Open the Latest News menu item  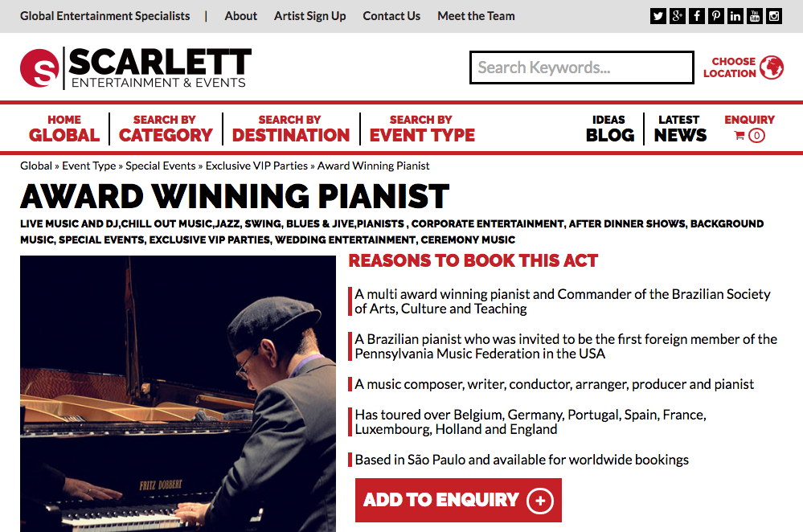(680, 129)
